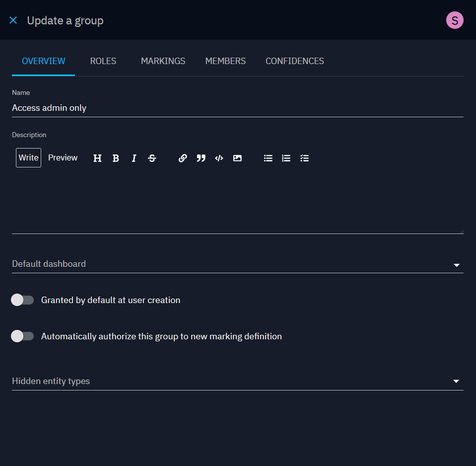Screen dimensions: 476x466
Task: Insert a link in the description
Action: point(183,158)
